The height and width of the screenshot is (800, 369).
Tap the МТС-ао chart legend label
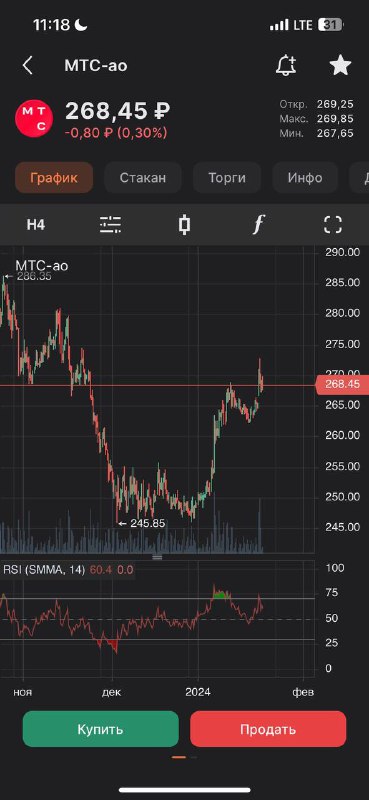pyautogui.click(x=42, y=265)
